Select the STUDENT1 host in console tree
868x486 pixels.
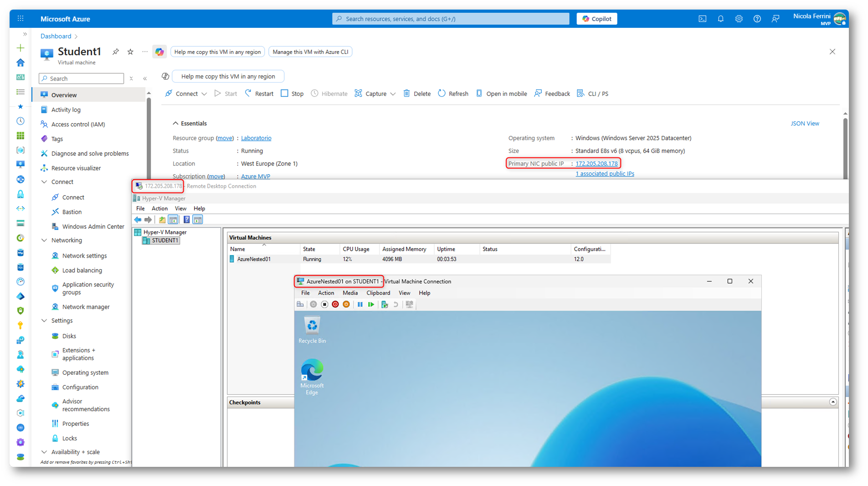[x=164, y=240]
